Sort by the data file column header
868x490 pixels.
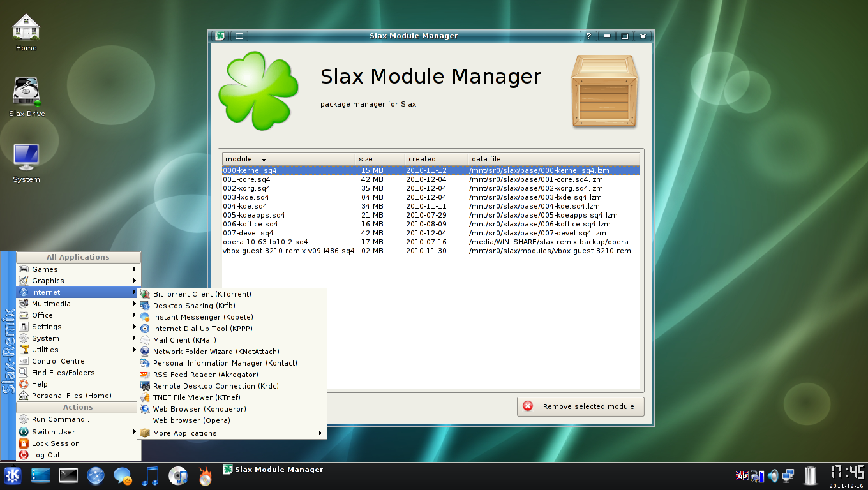pyautogui.click(x=553, y=159)
